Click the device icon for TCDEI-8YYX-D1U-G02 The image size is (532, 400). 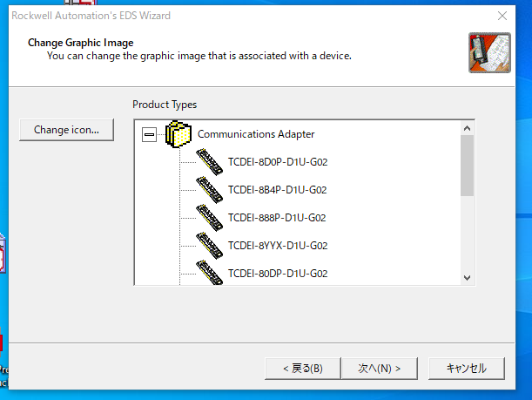click(x=209, y=246)
